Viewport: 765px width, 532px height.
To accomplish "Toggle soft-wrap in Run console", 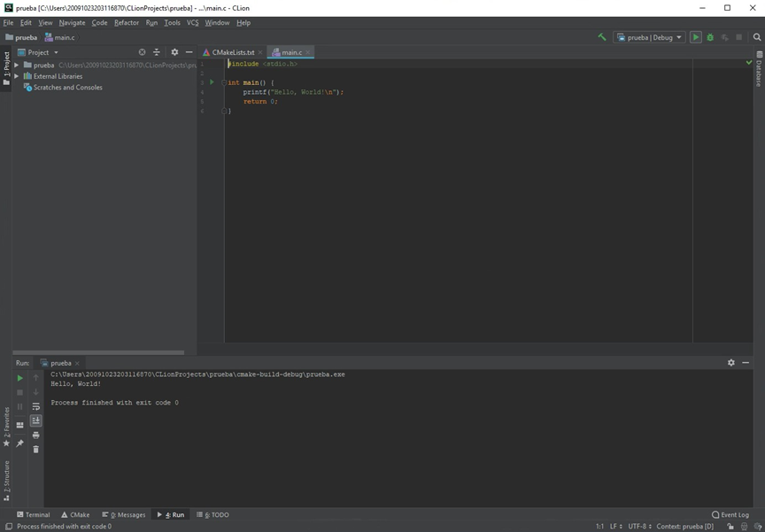I will [x=35, y=406].
